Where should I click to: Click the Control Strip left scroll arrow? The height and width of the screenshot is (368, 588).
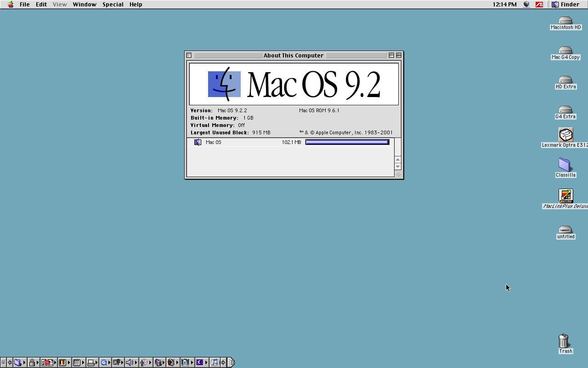[x=9, y=362]
